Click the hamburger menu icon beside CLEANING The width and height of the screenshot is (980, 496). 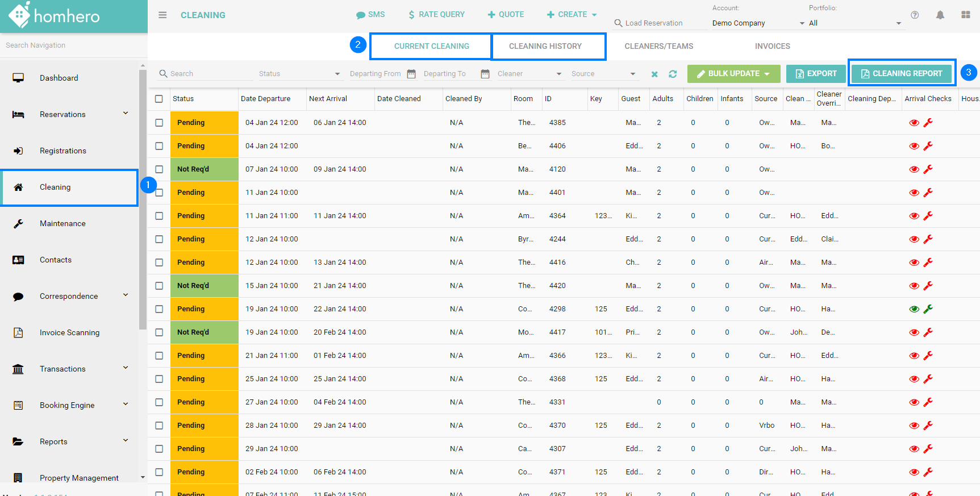[162, 15]
